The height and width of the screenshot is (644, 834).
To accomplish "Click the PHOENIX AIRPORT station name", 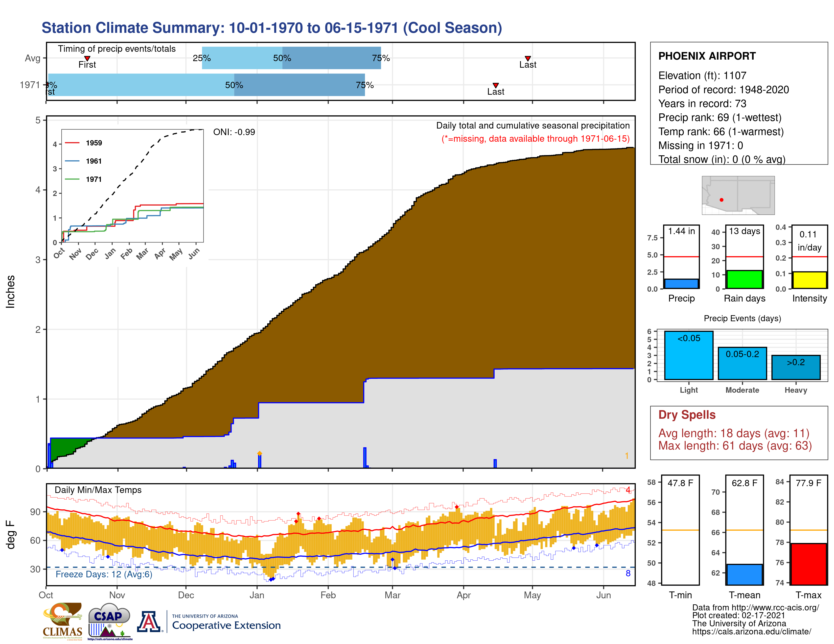I will 707,56.
